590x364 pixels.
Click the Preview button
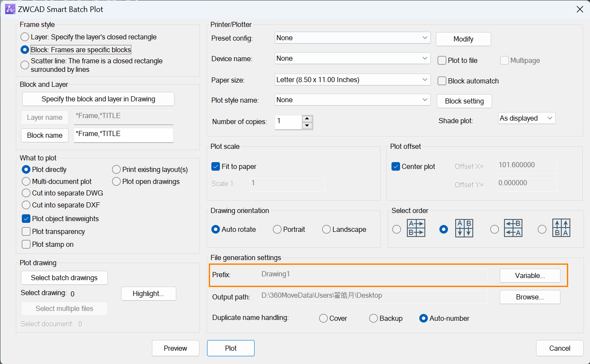175,348
